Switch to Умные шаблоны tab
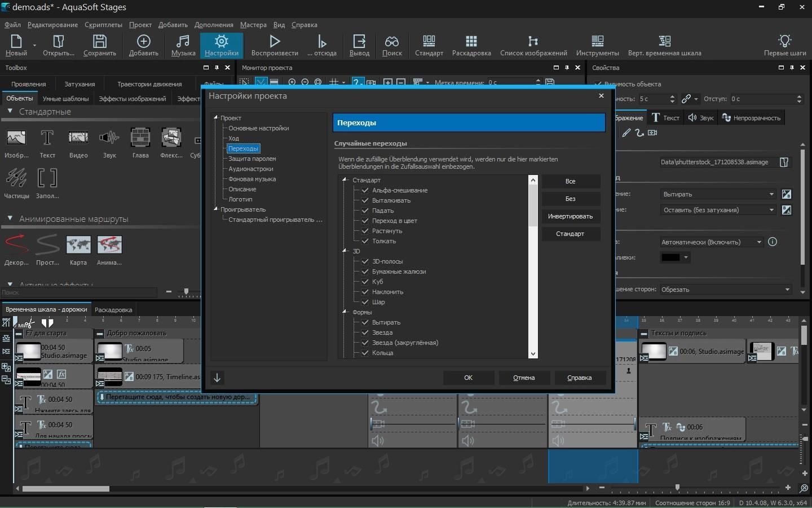The width and height of the screenshot is (812, 508). (x=65, y=99)
